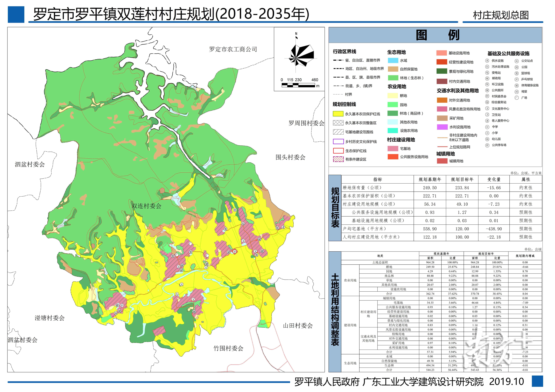555x392 pixels.
Task: Click the 水域 blue legend swatch
Action: point(393,60)
